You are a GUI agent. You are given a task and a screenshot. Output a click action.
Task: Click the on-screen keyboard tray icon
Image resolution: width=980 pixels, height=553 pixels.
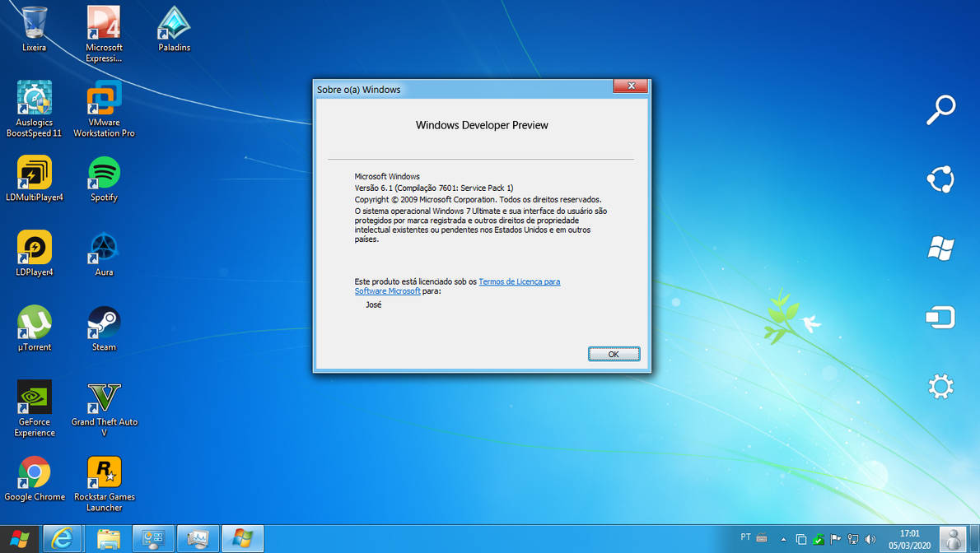pyautogui.click(x=761, y=537)
